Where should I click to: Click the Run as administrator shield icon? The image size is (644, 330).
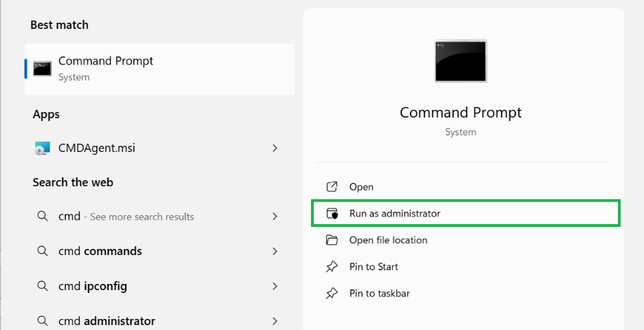click(x=332, y=214)
